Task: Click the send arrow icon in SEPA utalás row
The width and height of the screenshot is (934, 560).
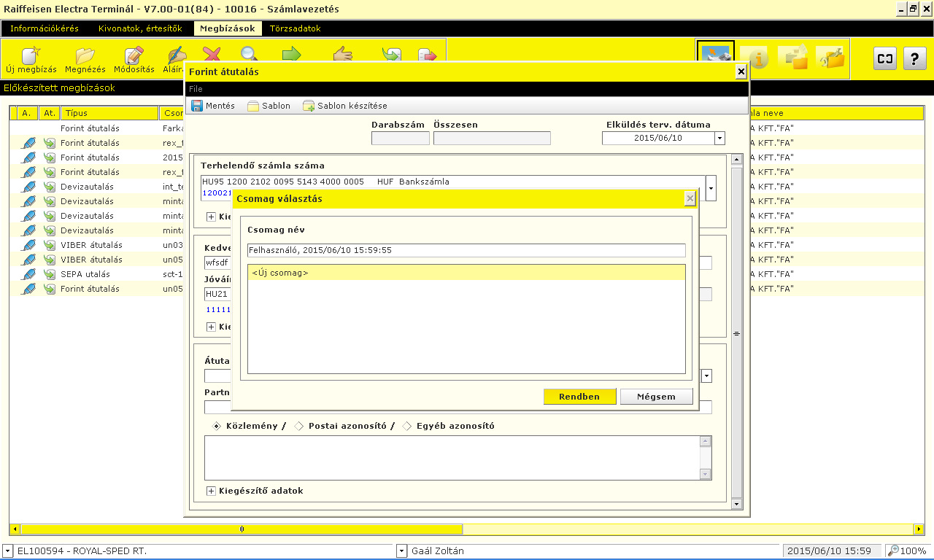Action: (50, 274)
